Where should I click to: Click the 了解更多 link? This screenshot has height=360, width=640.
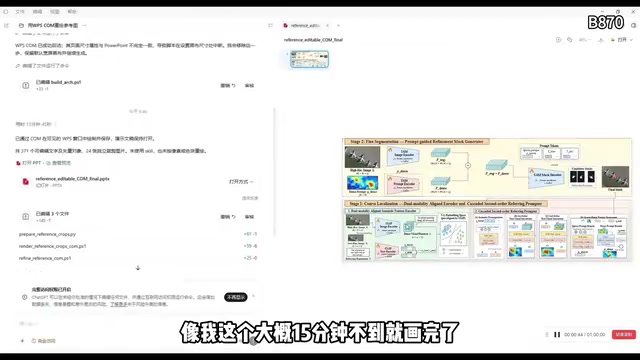[118, 304]
